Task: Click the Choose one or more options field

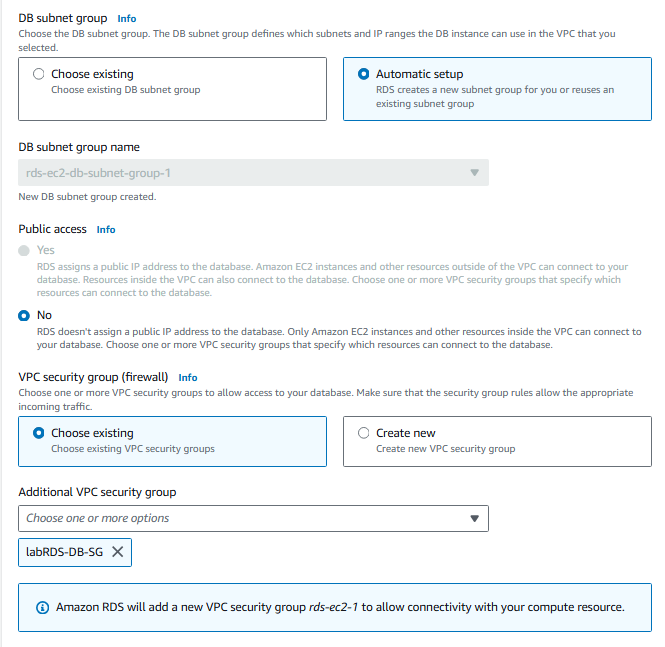Action: [240, 518]
